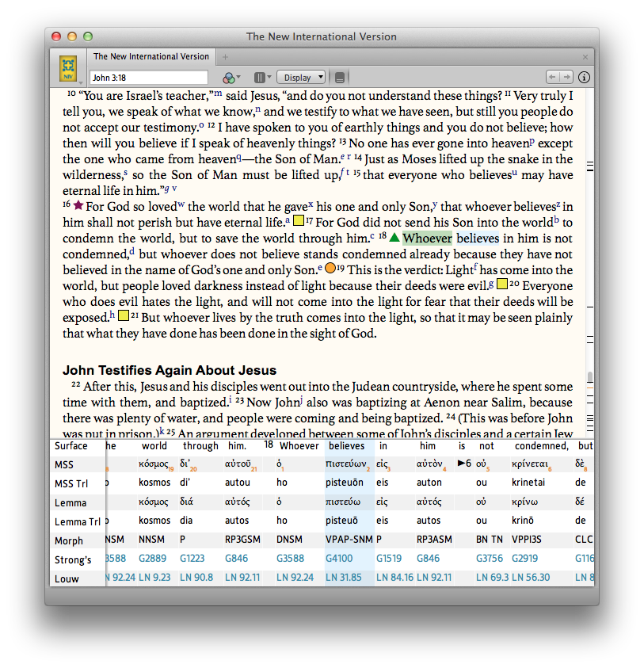Click the heading 'John Testifies Again About Jesus'
This screenshot has height=668, width=644.
point(170,370)
